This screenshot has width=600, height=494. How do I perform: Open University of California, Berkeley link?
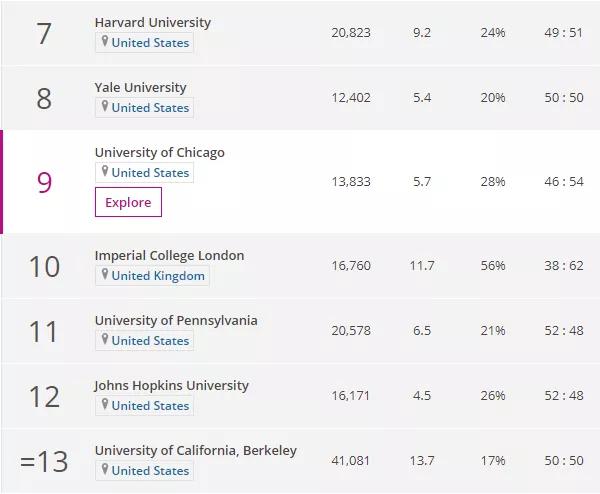pyautogui.click(x=196, y=451)
